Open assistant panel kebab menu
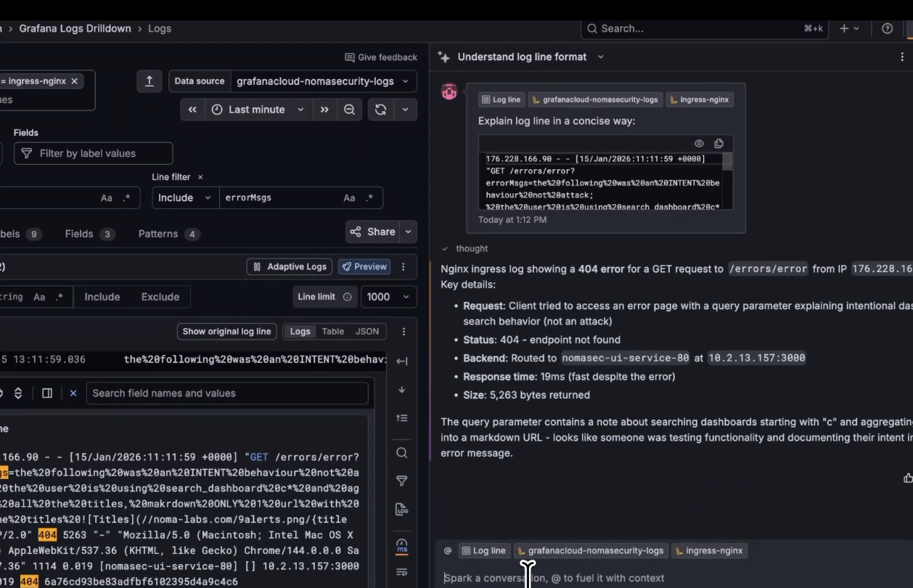The image size is (913, 588). [x=902, y=57]
